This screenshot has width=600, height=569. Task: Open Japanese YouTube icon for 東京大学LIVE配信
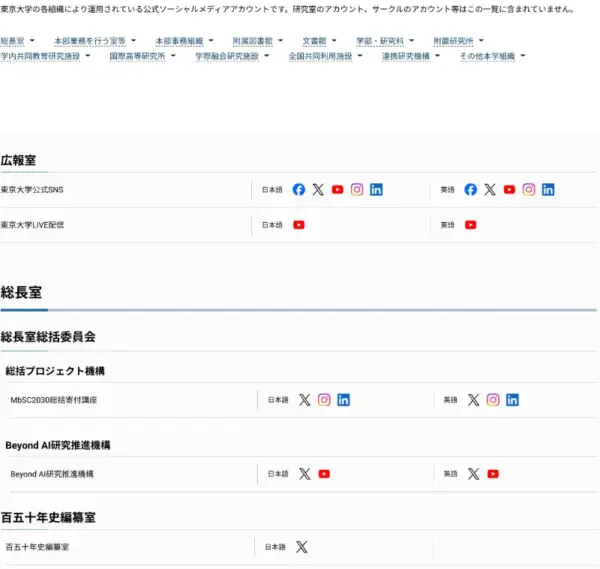(299, 225)
